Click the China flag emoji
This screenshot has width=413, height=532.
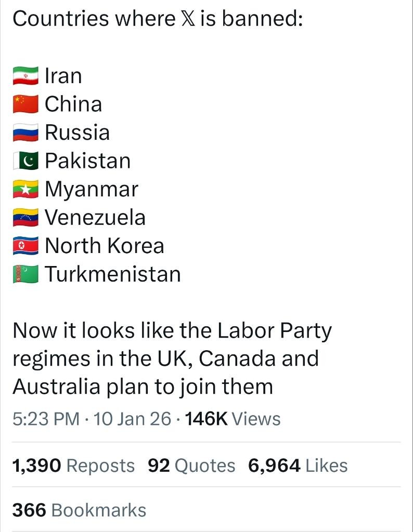coord(26,104)
